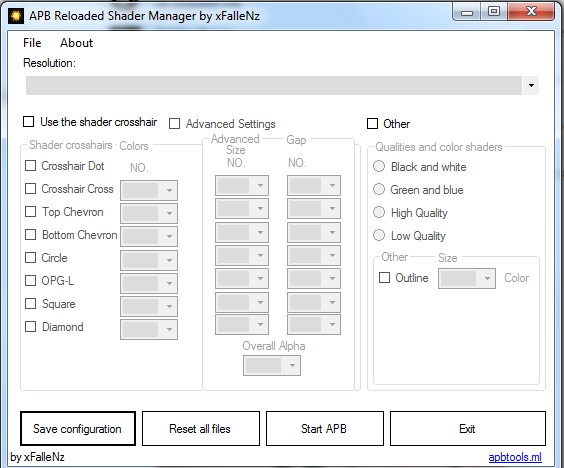Image resolution: width=564 pixels, height=468 pixels.
Task: Click the "Qualities and color shaders" group title
Action: [x=439, y=147]
